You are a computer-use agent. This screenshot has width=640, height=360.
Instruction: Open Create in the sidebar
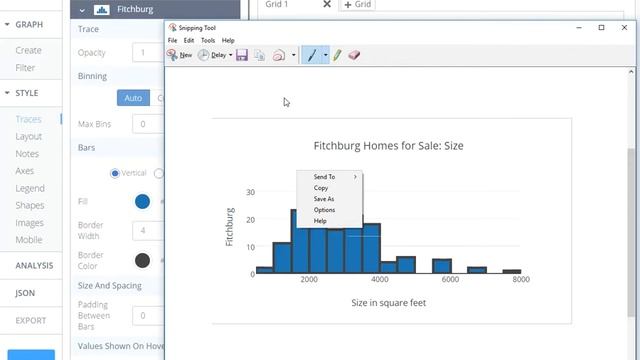[x=29, y=51]
